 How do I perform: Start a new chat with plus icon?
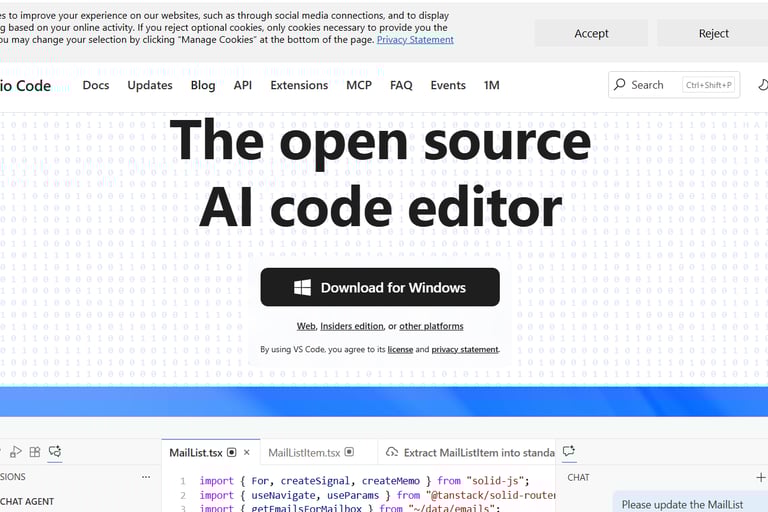(761, 477)
